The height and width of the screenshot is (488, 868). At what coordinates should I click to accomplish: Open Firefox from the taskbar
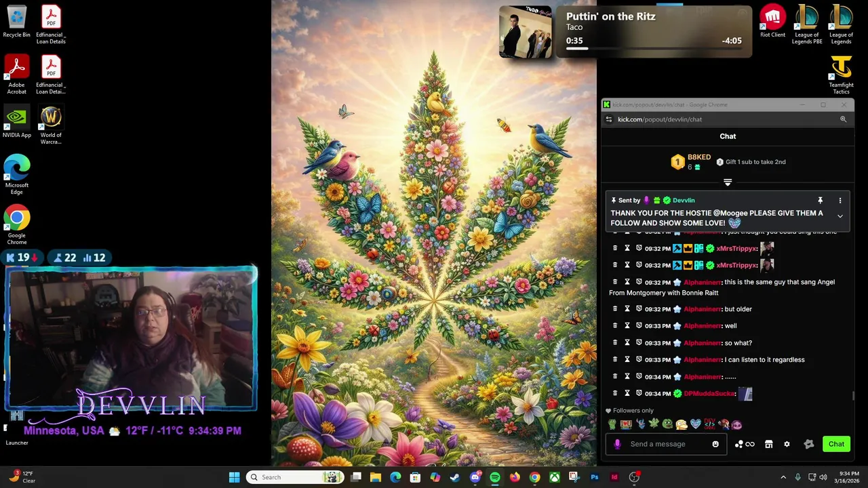[515, 477]
